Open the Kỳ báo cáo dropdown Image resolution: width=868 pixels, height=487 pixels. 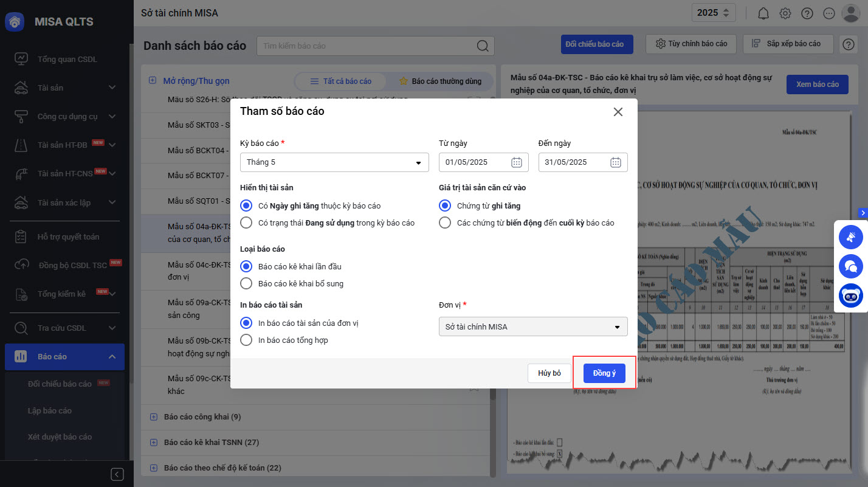[x=334, y=162]
